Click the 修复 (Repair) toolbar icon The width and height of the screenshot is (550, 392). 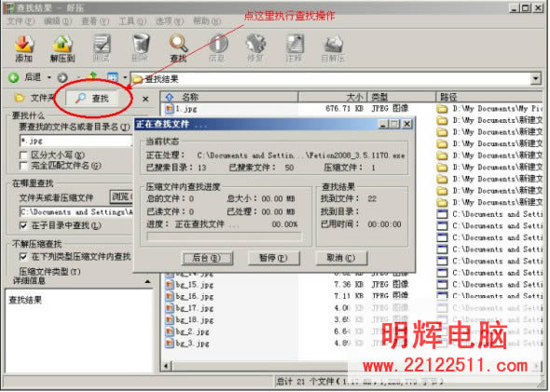click(x=255, y=48)
